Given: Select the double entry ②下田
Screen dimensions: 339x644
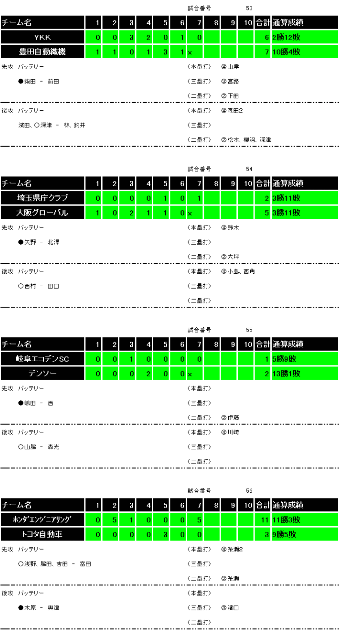Looking at the screenshot, I should [x=230, y=96].
